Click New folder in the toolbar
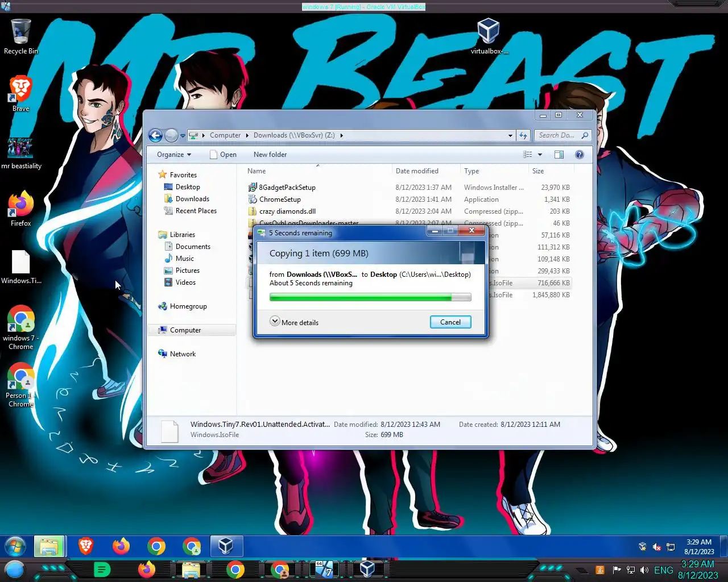 point(270,155)
